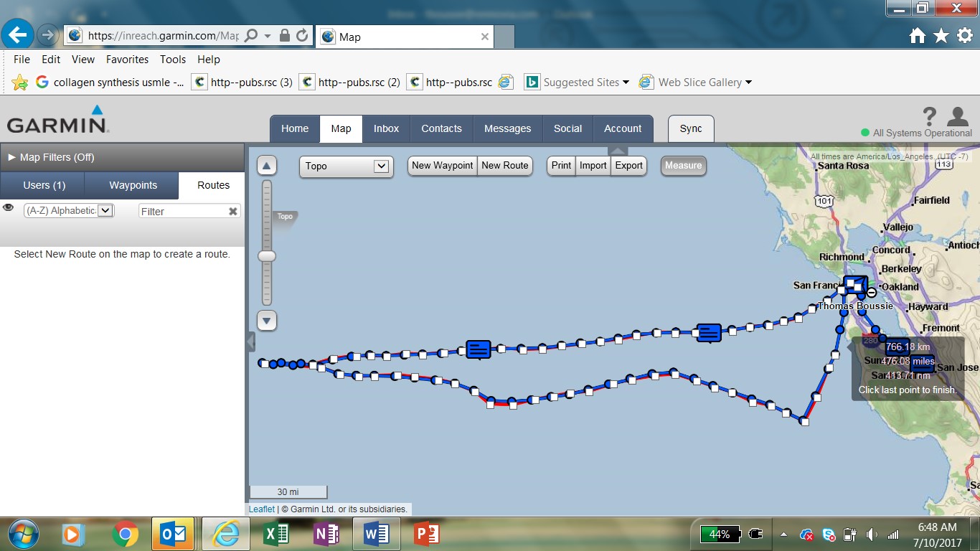Open Excel from the taskbar

point(276,534)
